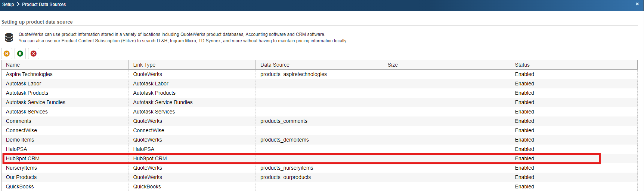
Task: Sort by the Status column header
Action: [x=522, y=65]
